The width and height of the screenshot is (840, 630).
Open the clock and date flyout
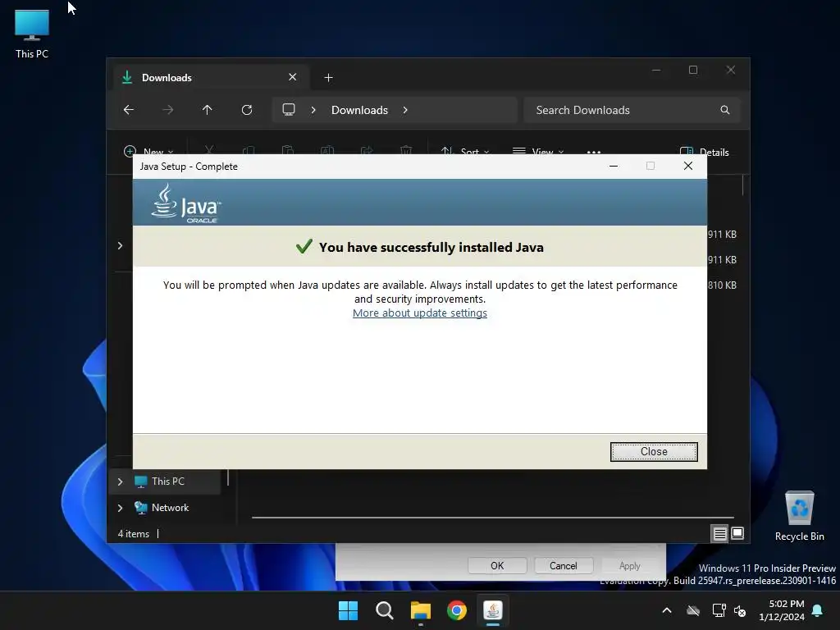point(782,610)
